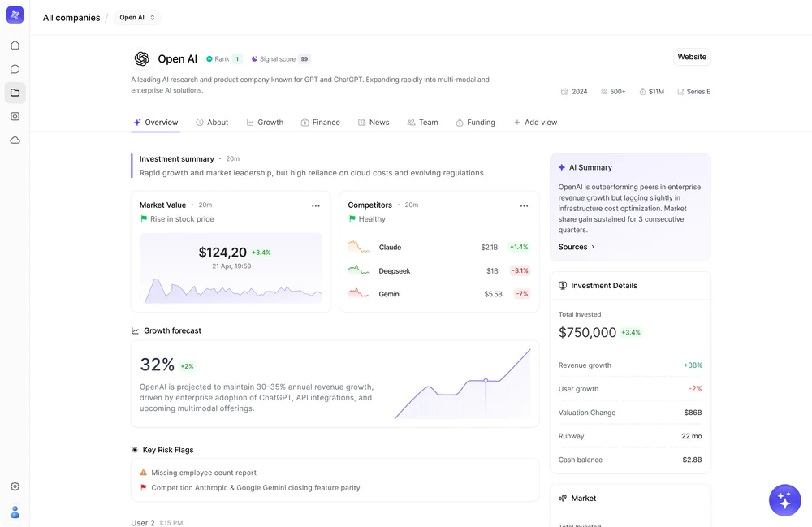Open the Finance tab
The width and height of the screenshot is (812, 527).
coord(320,123)
